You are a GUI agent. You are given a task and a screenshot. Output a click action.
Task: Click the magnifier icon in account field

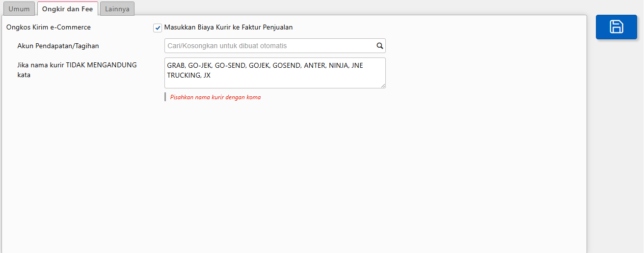[x=379, y=46]
